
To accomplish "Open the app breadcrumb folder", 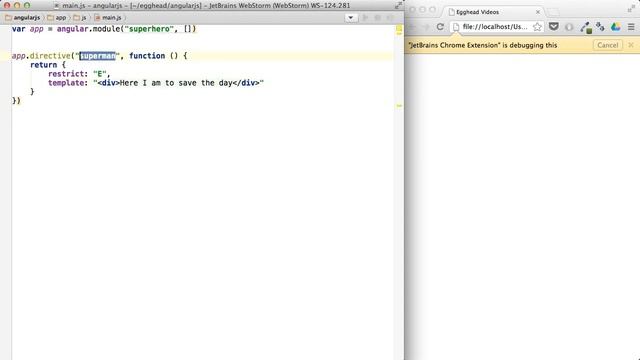I will point(57,18).
